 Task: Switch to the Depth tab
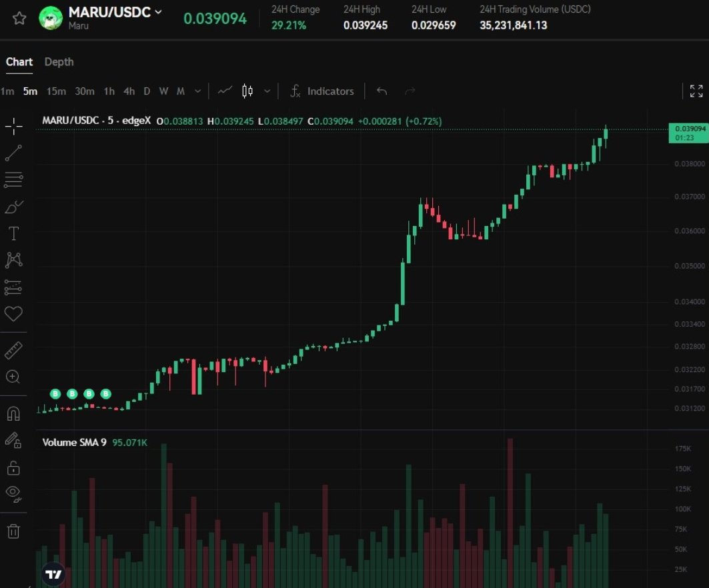coord(59,62)
